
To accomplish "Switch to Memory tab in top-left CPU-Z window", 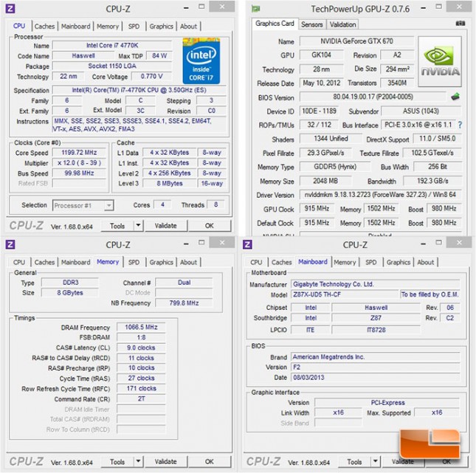I will tap(108, 27).
